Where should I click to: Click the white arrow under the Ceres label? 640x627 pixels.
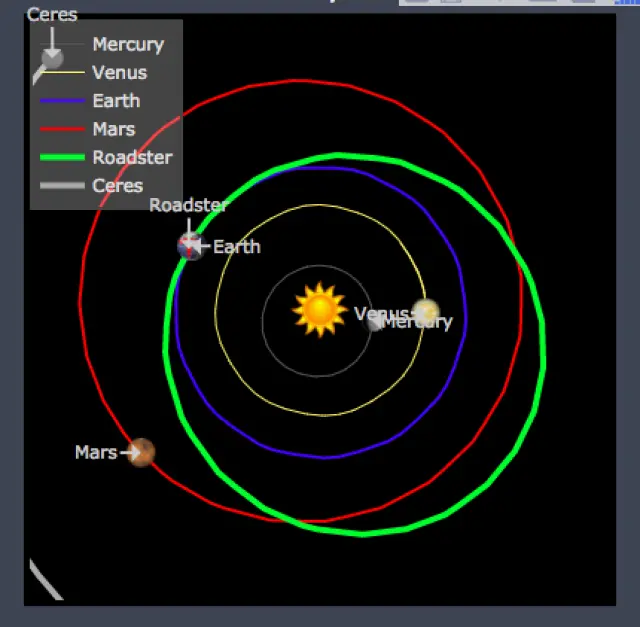51,38
